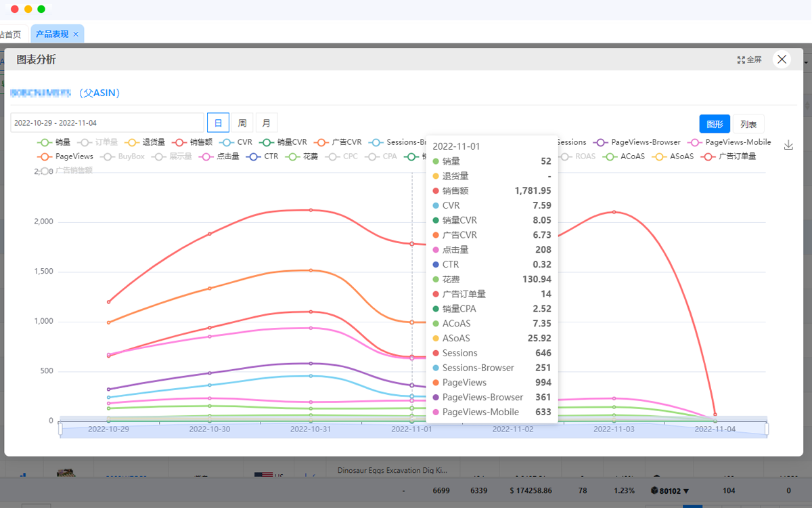Open the date range picker field
The width and height of the screenshot is (812, 508).
tap(108, 123)
